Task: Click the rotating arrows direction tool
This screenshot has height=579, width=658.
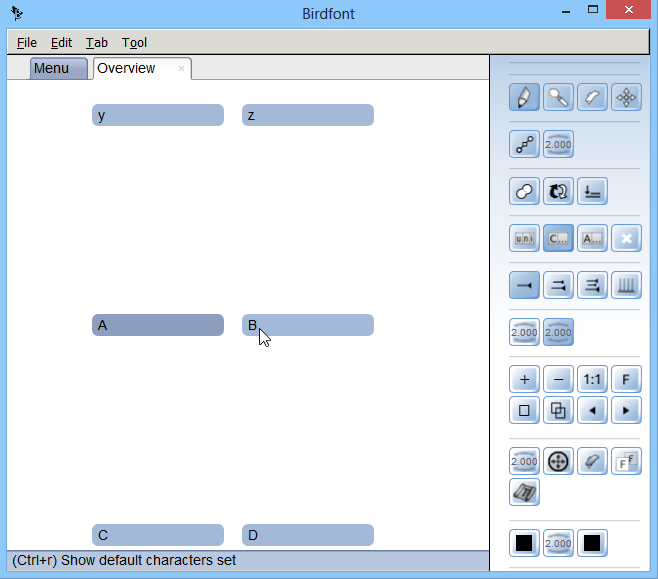Action: tap(558, 191)
